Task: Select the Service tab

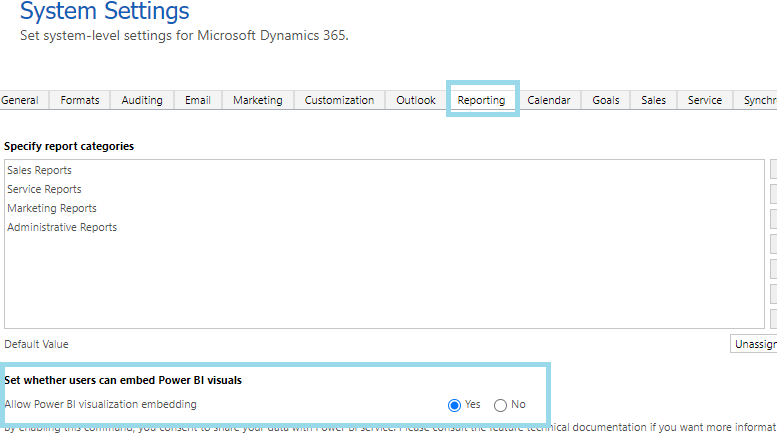Action: [705, 100]
